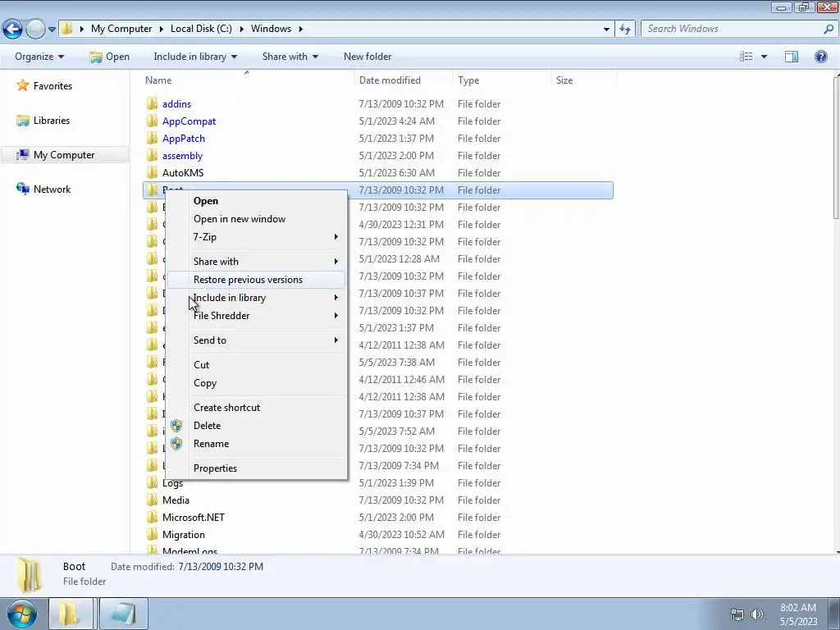Choose Open from the context menu
The image size is (840, 630).
(256, 201)
